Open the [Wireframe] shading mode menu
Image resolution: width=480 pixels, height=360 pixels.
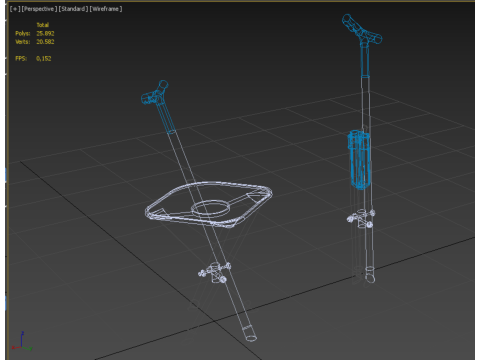coord(106,9)
